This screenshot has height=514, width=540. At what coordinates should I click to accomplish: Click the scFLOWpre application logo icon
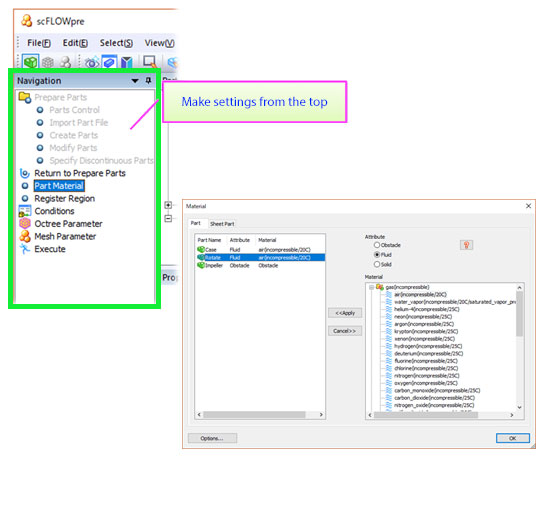point(27,21)
